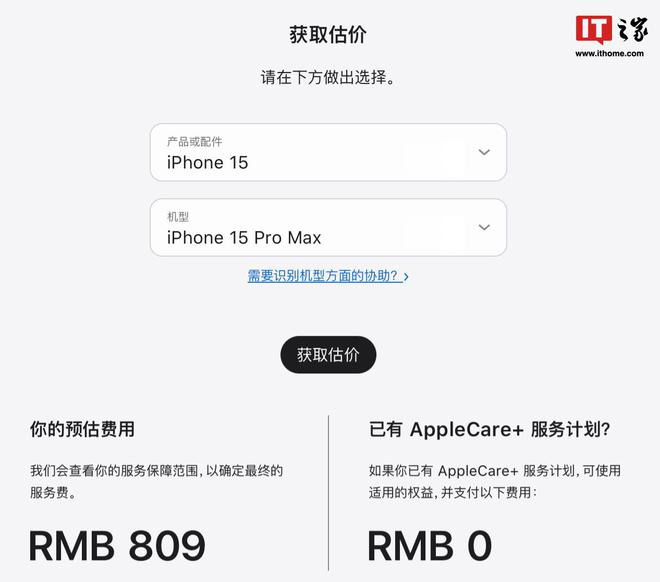This screenshot has height=582, width=660.
Task: Click the AppleCare+ 适用的权益 description paragraph
Action: (x=495, y=481)
